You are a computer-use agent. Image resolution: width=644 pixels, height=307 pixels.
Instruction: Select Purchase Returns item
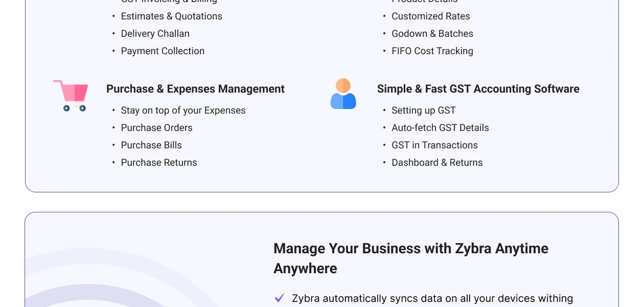tap(159, 163)
